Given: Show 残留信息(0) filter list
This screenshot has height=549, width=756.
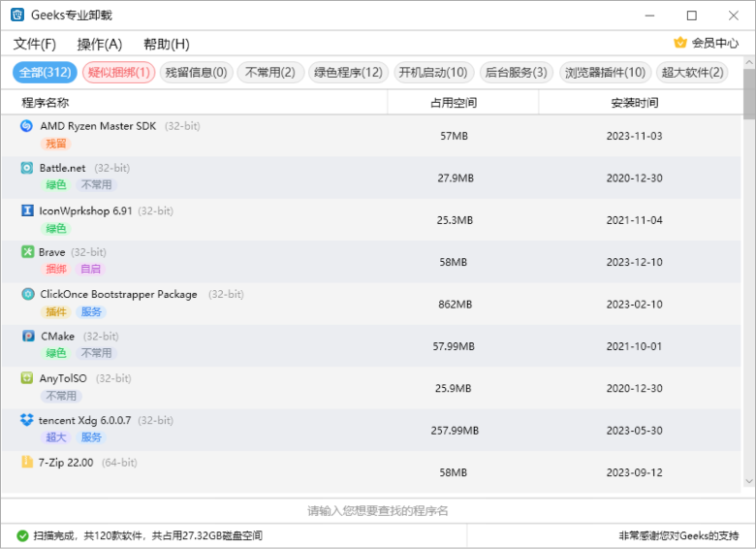Looking at the screenshot, I should point(197,73).
